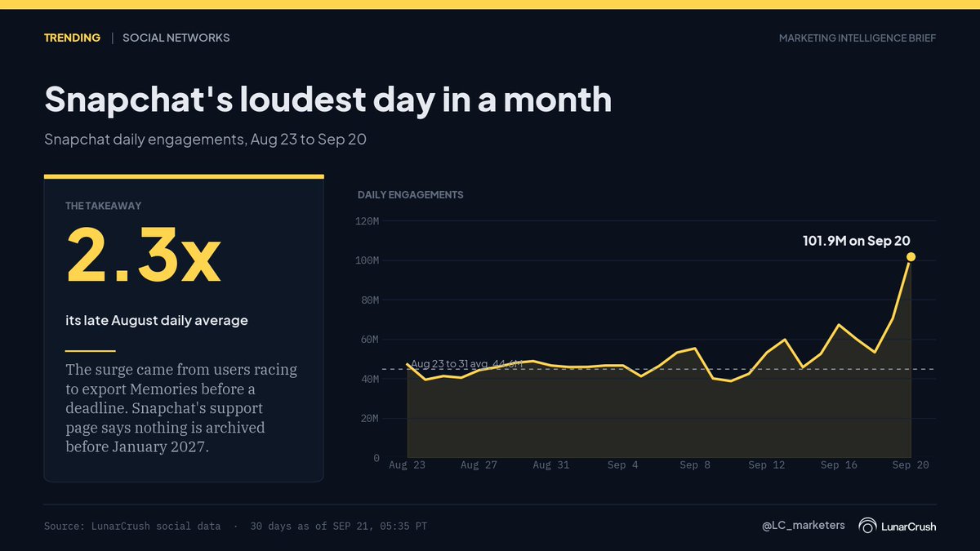
Task: Click the 60M y-axis label
Action: tap(370, 340)
